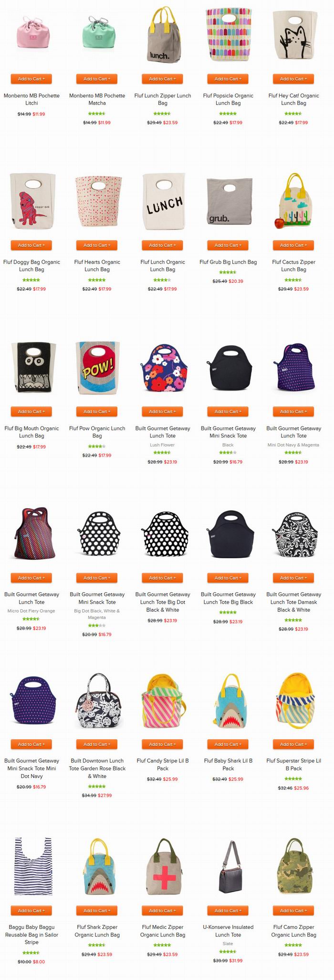View Micro Dot Fiery Orange lunch tote image
Image resolution: width=334 pixels, height=980 pixels.
31,533
